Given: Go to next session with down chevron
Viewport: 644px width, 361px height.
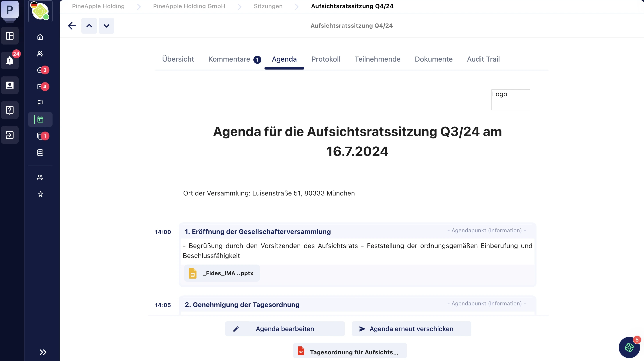Looking at the screenshot, I should [x=106, y=26].
